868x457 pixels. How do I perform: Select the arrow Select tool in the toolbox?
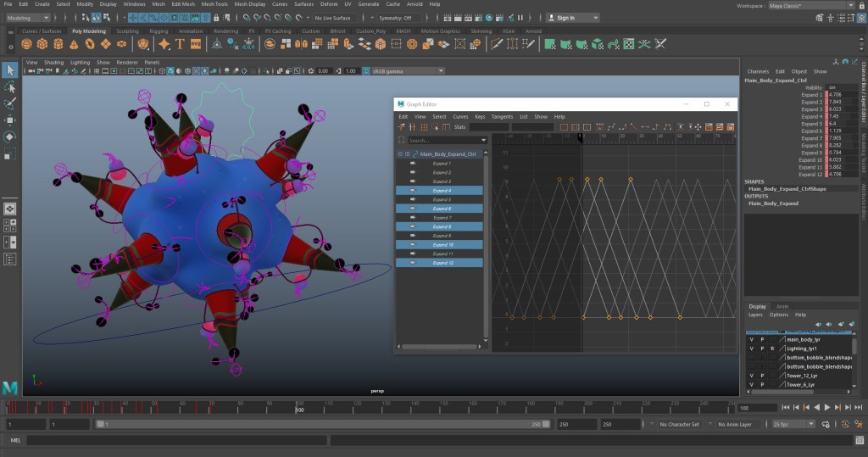click(x=10, y=70)
